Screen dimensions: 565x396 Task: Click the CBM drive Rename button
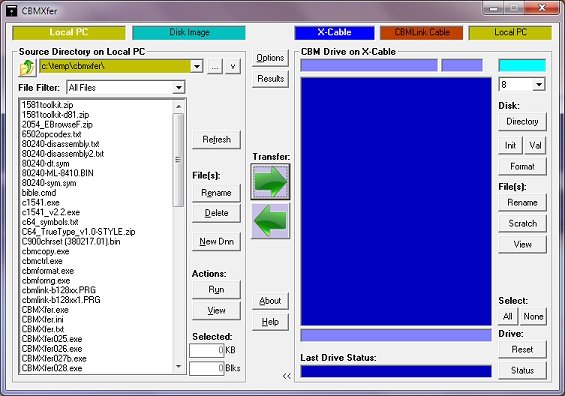pyautogui.click(x=522, y=203)
